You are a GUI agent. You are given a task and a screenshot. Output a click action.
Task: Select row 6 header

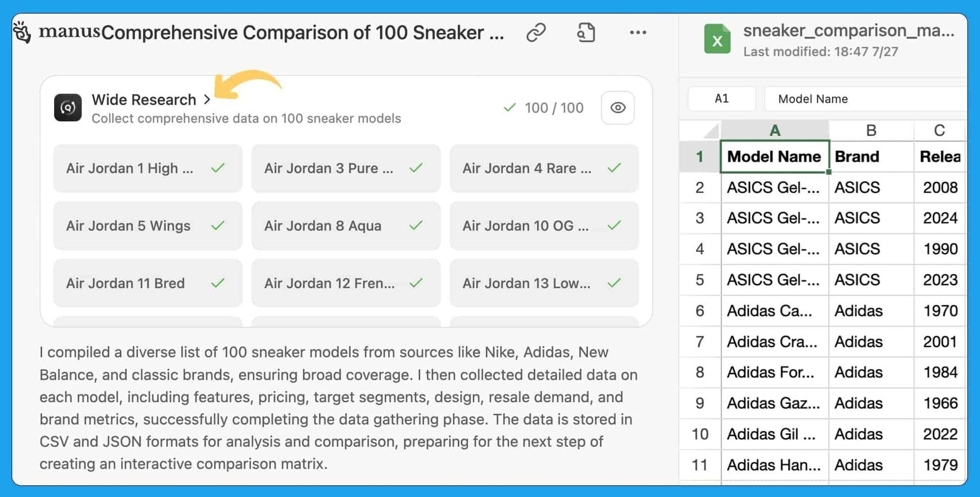point(700,311)
